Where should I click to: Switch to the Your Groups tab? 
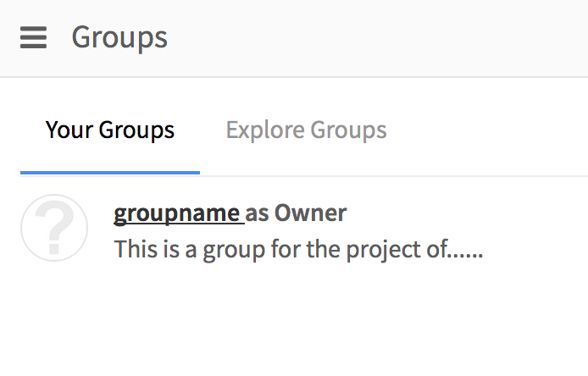point(110,130)
